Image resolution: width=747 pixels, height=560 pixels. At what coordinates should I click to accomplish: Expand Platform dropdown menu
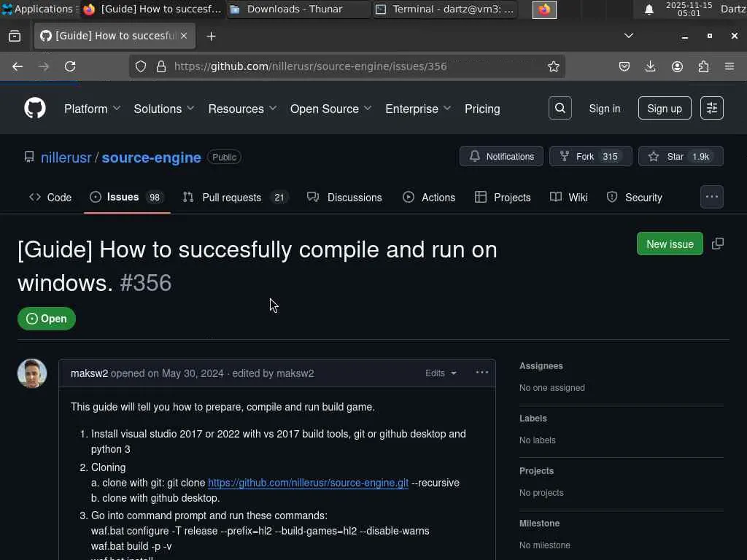(x=92, y=109)
